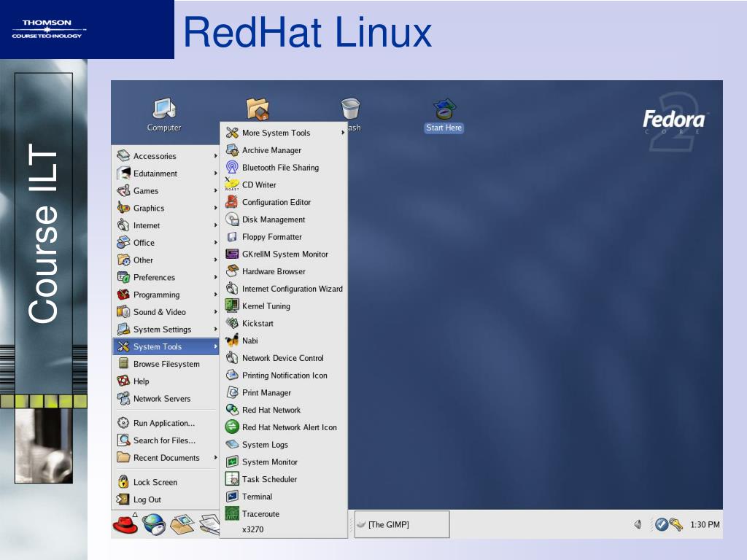Viewport: 747px width, 560px height.
Task: Click the Hardware Browser icon
Action: coord(232,271)
